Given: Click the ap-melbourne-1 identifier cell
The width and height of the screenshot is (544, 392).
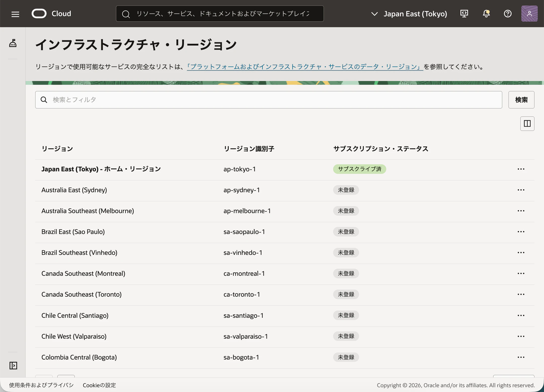Looking at the screenshot, I should pyautogui.click(x=247, y=211).
